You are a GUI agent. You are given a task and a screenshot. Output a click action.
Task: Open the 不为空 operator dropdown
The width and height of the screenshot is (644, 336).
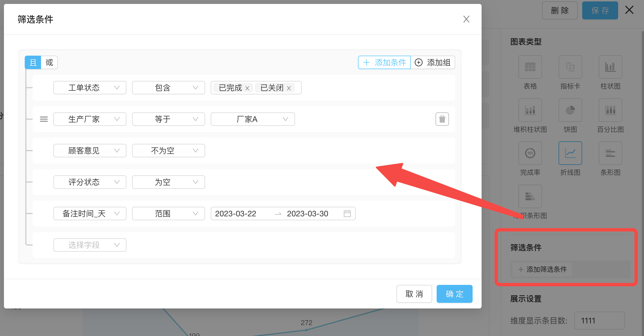pos(168,151)
